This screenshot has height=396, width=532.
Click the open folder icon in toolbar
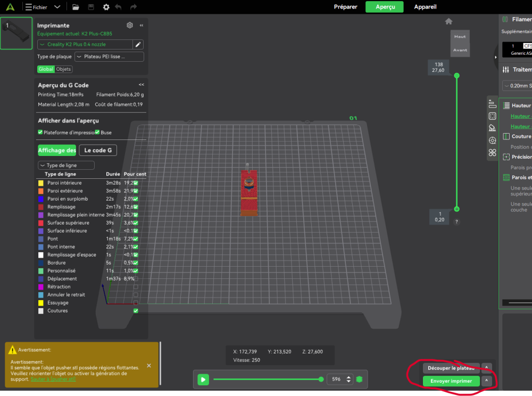click(76, 7)
